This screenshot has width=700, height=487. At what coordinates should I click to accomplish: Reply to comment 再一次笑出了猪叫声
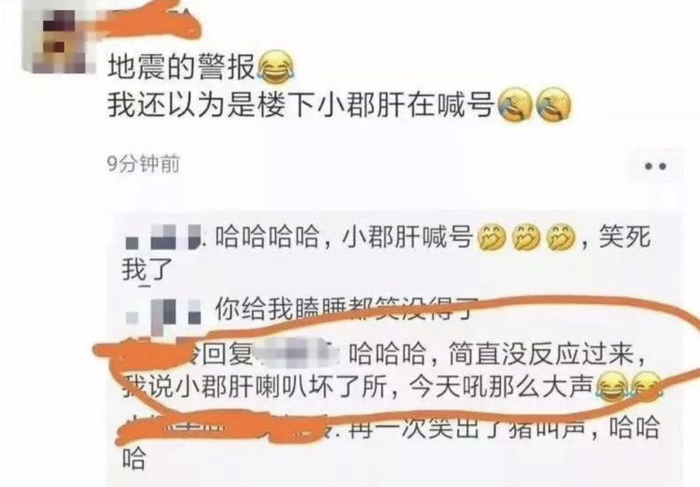(388, 442)
